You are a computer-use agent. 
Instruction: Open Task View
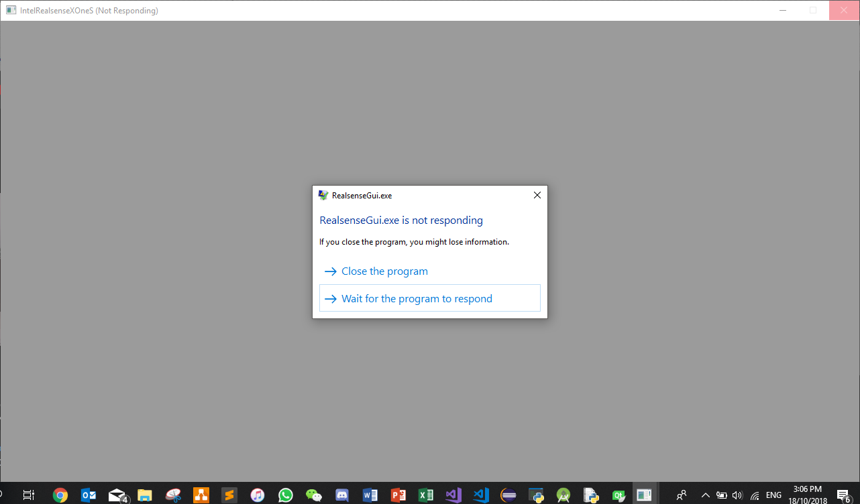coord(28,495)
